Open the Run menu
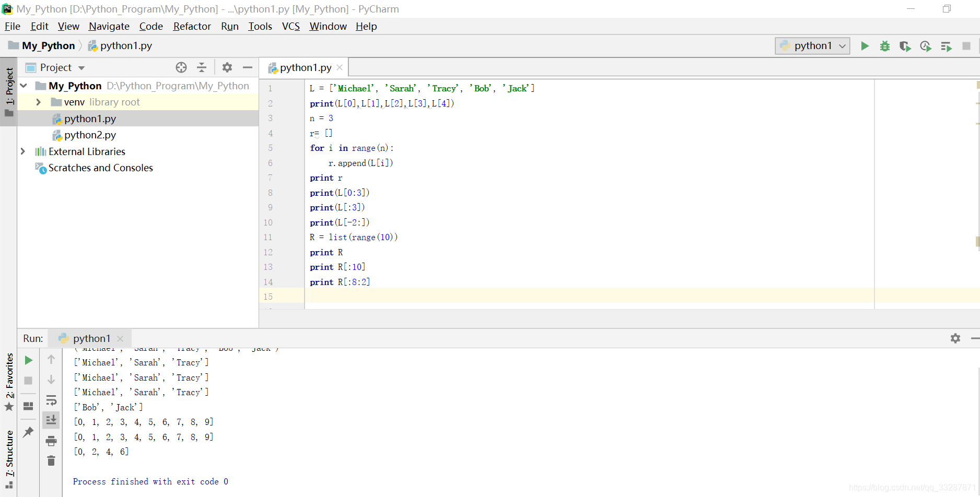 (229, 26)
